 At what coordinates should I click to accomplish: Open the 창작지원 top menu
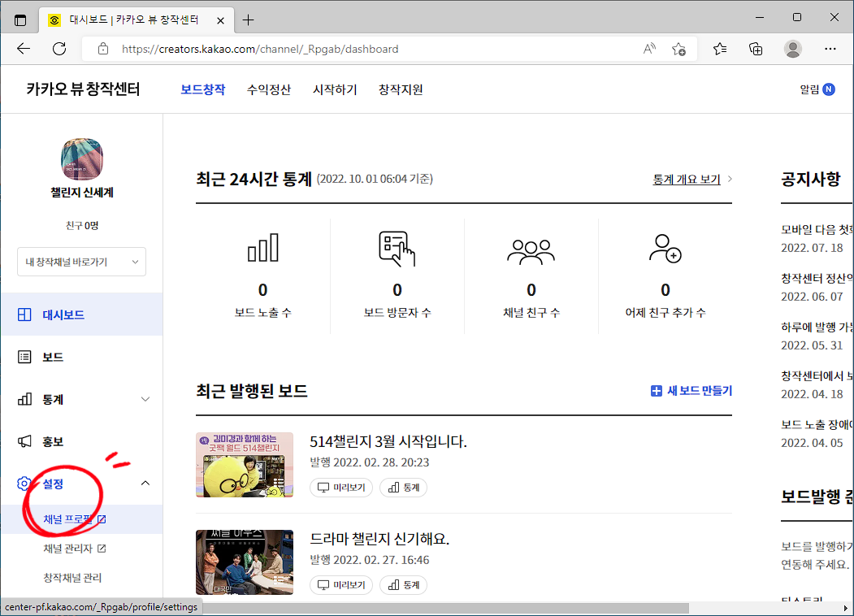401,89
